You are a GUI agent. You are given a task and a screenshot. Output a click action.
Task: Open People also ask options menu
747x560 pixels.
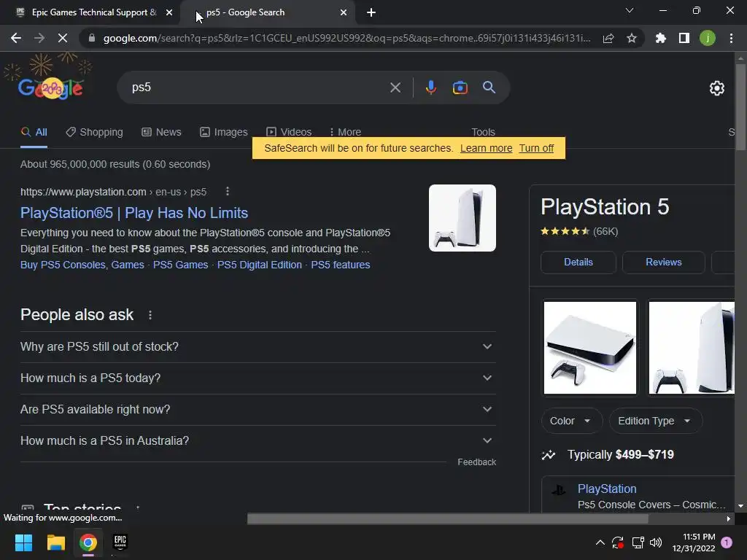point(150,315)
